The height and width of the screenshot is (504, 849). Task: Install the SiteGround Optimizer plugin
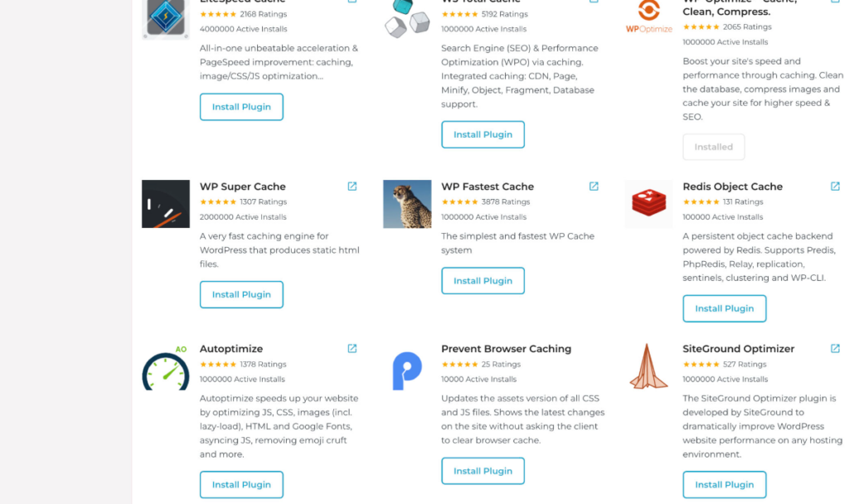(724, 485)
